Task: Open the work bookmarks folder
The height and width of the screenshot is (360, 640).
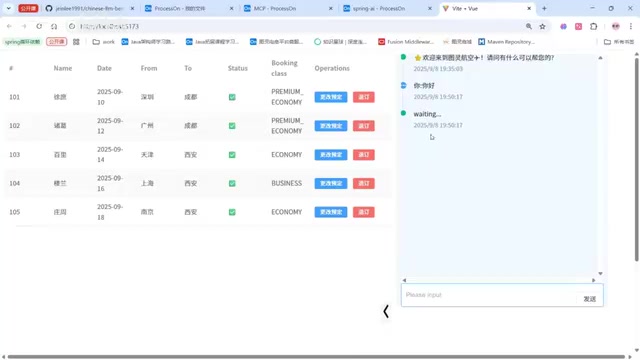Action: click(104, 42)
